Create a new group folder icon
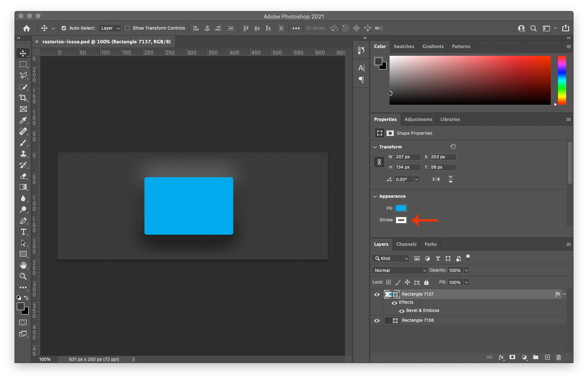 point(536,357)
